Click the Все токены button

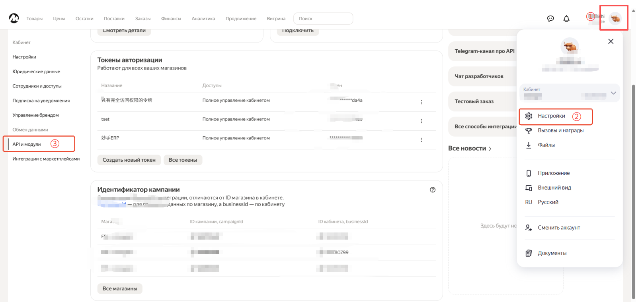click(x=183, y=160)
